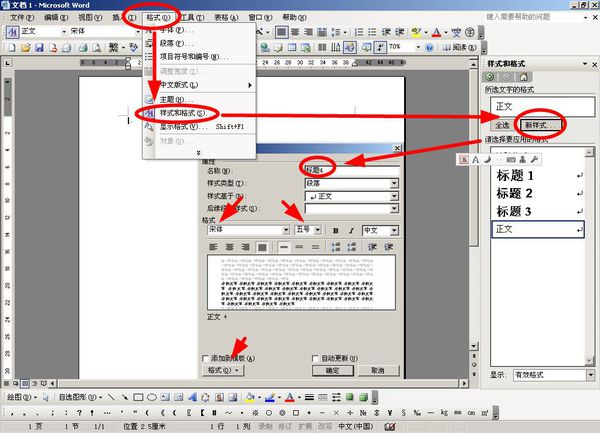Click the question mark symbol in symbol bar
This screenshot has width=600, height=433.
point(79,413)
